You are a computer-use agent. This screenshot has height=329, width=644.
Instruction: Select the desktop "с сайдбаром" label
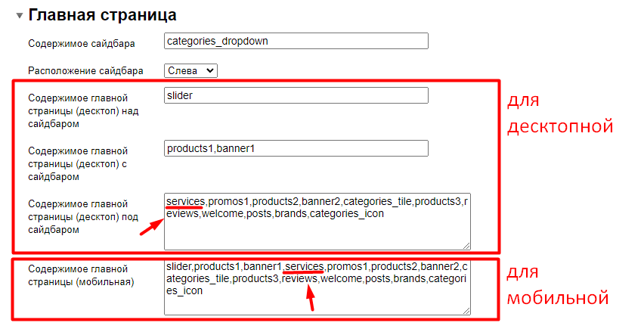[77, 163]
